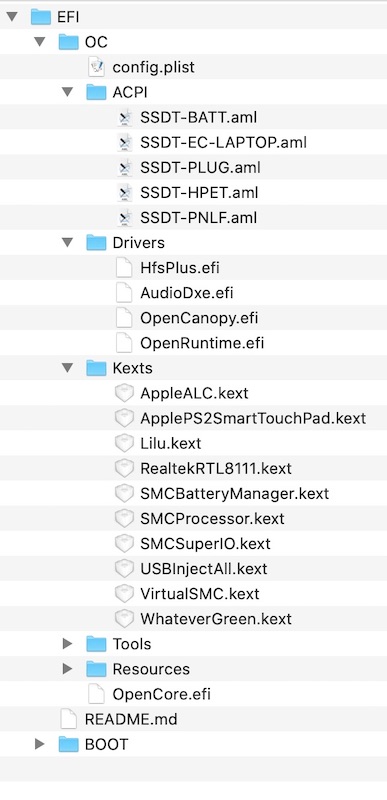Collapse the OC folder disclosure triangle
This screenshot has height=800, width=387.
(x=40, y=42)
